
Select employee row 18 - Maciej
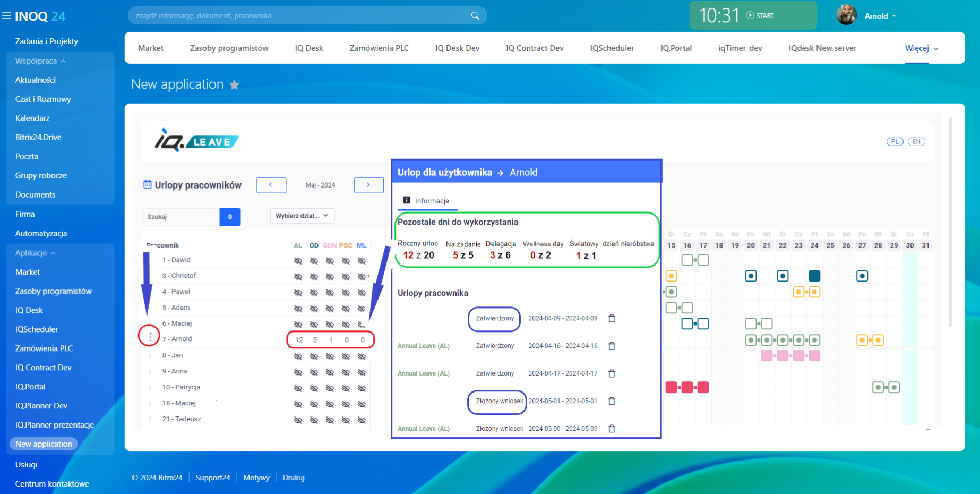(x=179, y=403)
